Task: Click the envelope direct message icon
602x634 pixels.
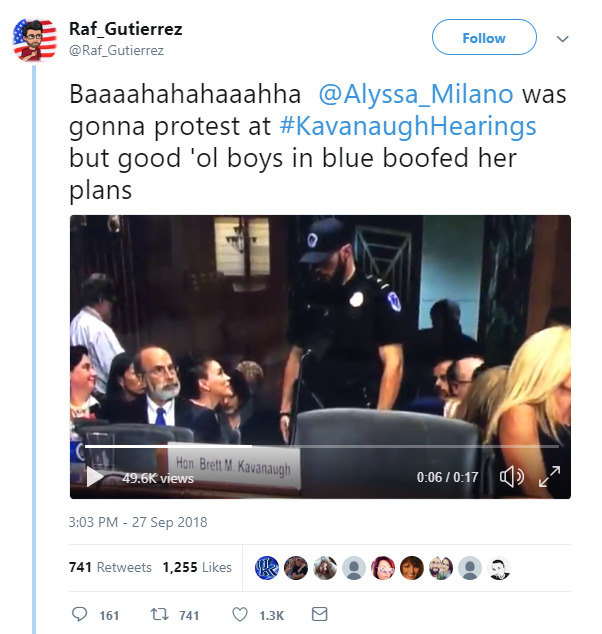Action: click(x=320, y=614)
